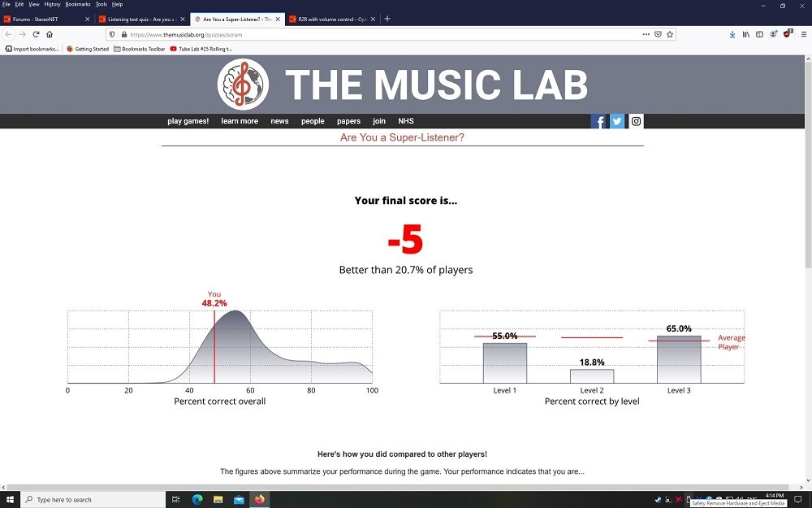Screen dimensions: 812x508
Task: Bookmark this page via the star icon
Action: [x=670, y=34]
